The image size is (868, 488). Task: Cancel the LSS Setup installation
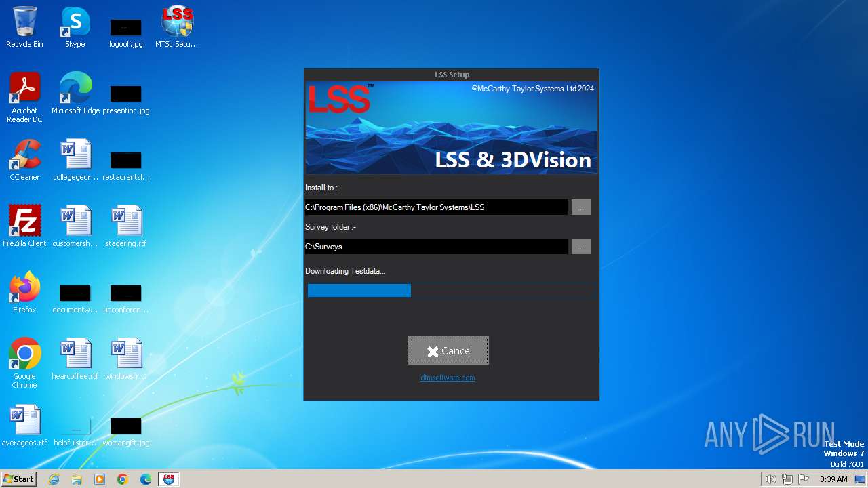(x=448, y=350)
